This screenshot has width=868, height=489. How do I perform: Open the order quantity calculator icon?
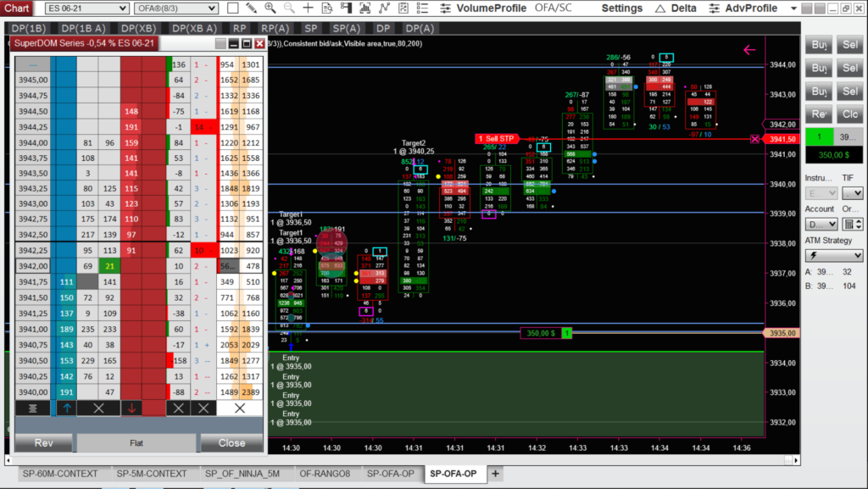coord(848,224)
